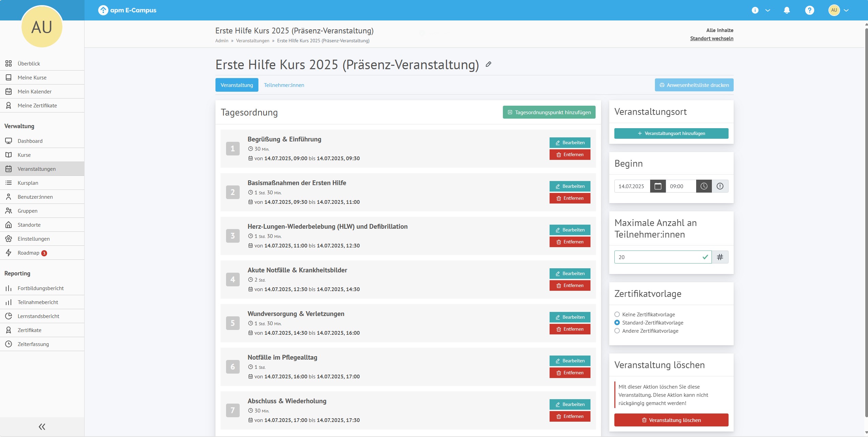Select the Veranstaltungen icon in the sidebar
Image resolution: width=868 pixels, height=437 pixels.
point(9,169)
